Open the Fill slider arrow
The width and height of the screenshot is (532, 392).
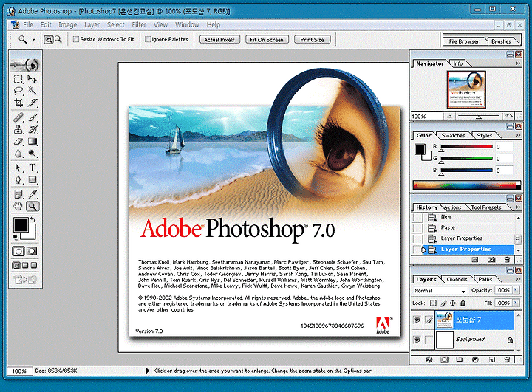[x=516, y=303]
